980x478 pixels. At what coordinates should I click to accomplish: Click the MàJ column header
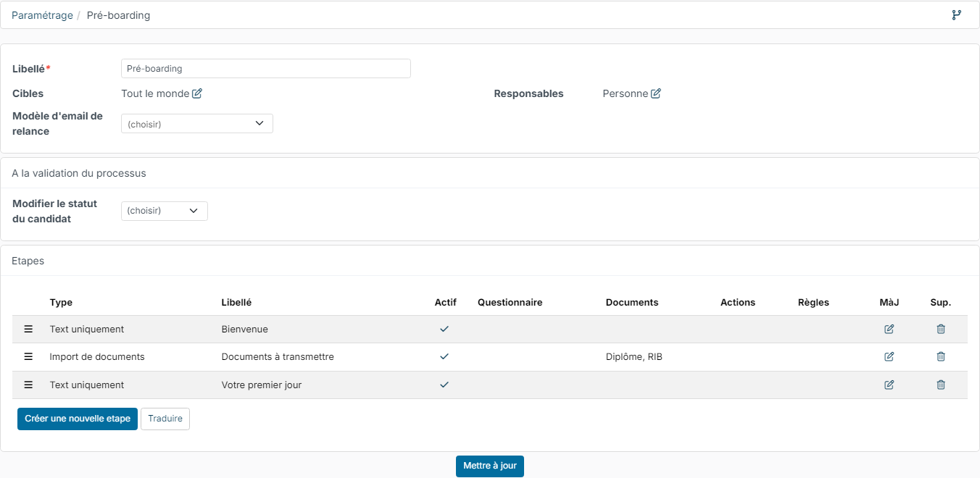889,302
